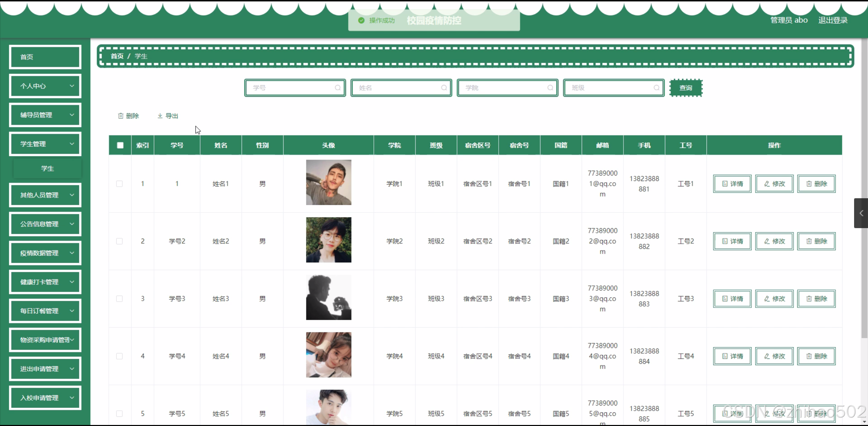The image size is (868, 426).
Task: Expand the 辅导员管理 sidebar menu
Action: (x=45, y=115)
